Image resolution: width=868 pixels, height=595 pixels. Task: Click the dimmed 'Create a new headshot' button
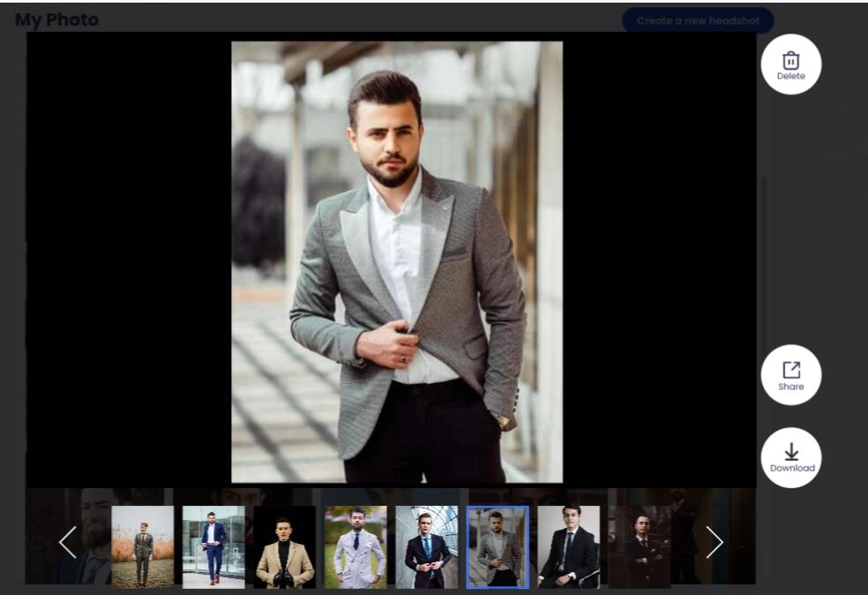pos(697,20)
